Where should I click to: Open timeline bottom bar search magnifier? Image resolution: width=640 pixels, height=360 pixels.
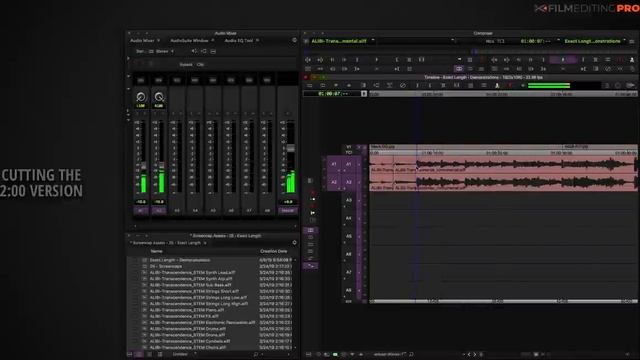pos(411,354)
